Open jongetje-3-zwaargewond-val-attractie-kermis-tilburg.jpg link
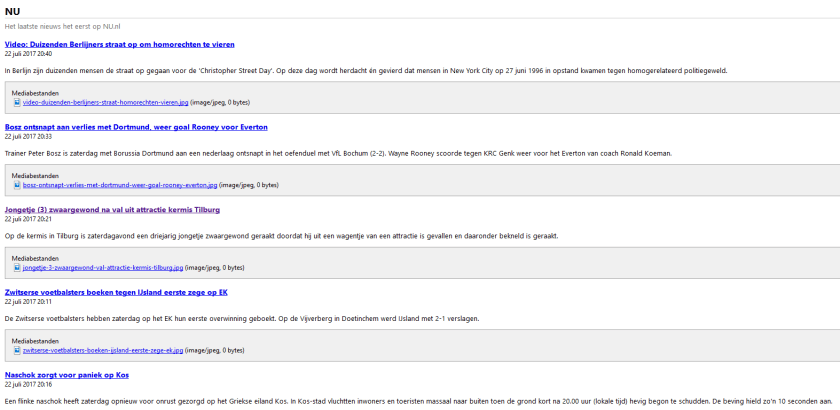The height and width of the screenshot is (410, 840). pos(103,267)
